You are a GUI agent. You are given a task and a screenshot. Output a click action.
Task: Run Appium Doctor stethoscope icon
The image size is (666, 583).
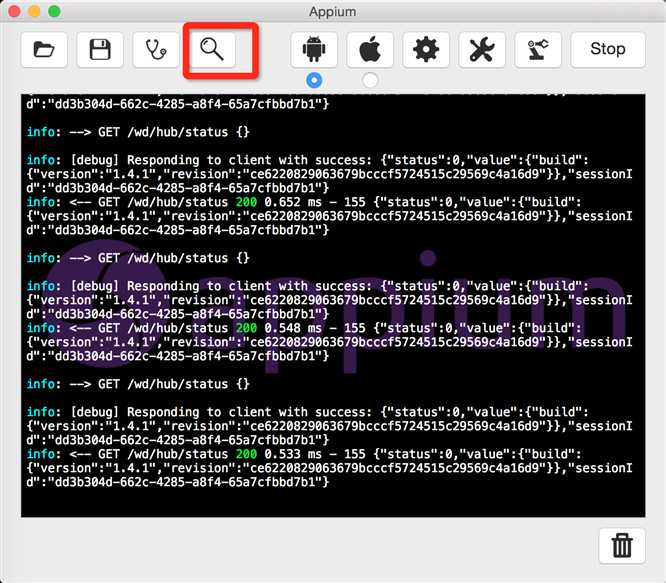pyautogui.click(x=156, y=50)
